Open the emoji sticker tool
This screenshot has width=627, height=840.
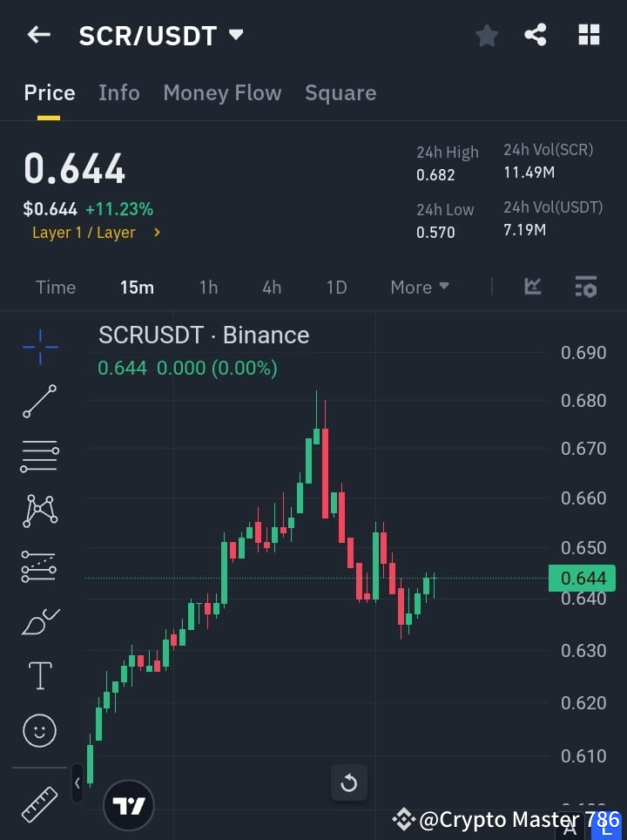coord(39,730)
